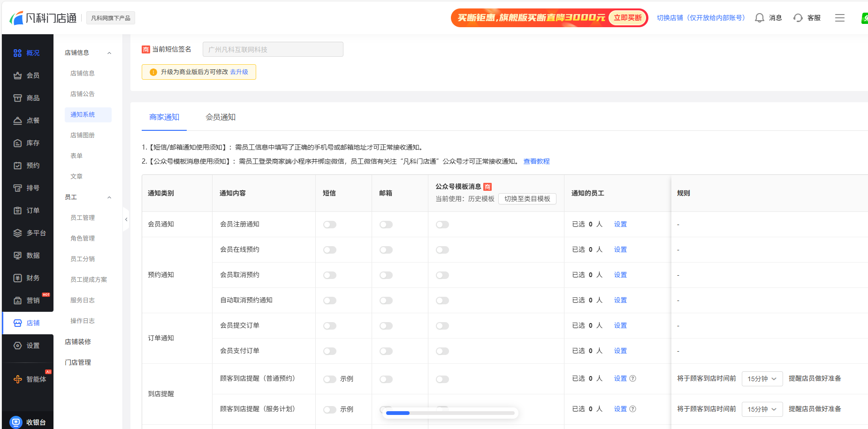Open the 财务 finance icon
The image size is (868, 429).
coord(17,278)
